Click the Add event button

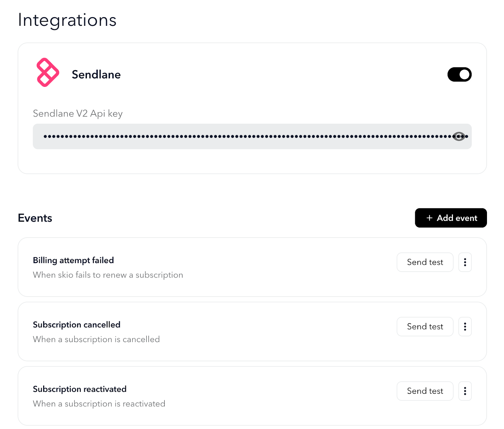coord(451,218)
